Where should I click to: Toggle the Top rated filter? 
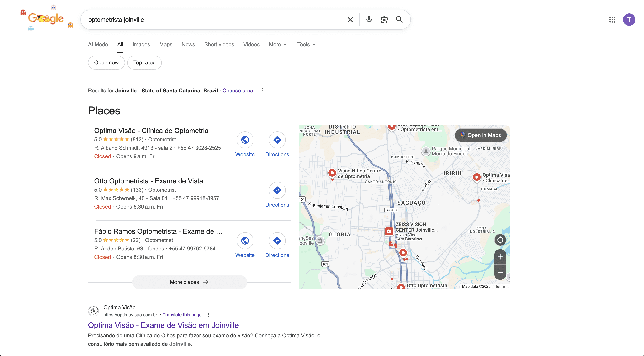click(144, 63)
